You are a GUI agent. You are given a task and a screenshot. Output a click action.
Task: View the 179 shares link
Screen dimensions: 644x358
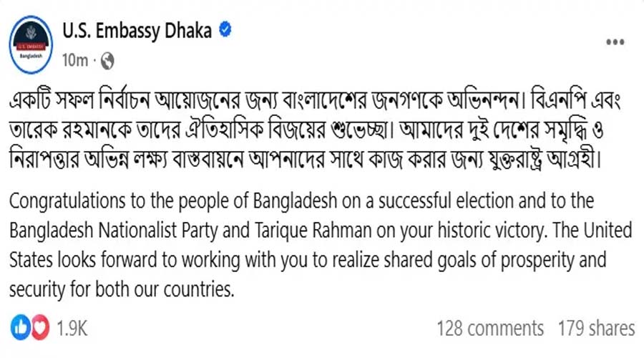click(597, 328)
